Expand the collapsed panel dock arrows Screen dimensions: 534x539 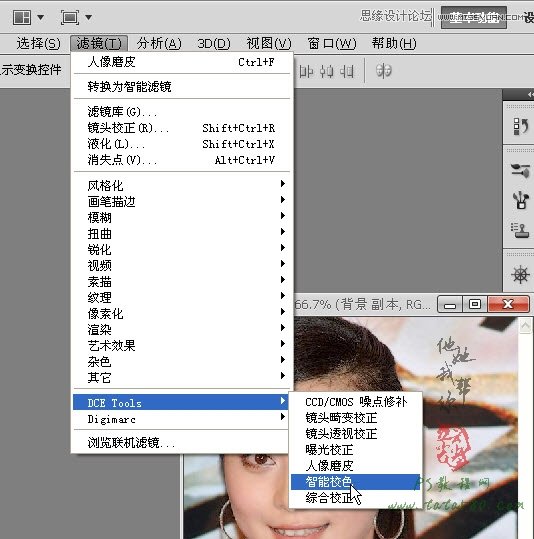tap(530, 94)
